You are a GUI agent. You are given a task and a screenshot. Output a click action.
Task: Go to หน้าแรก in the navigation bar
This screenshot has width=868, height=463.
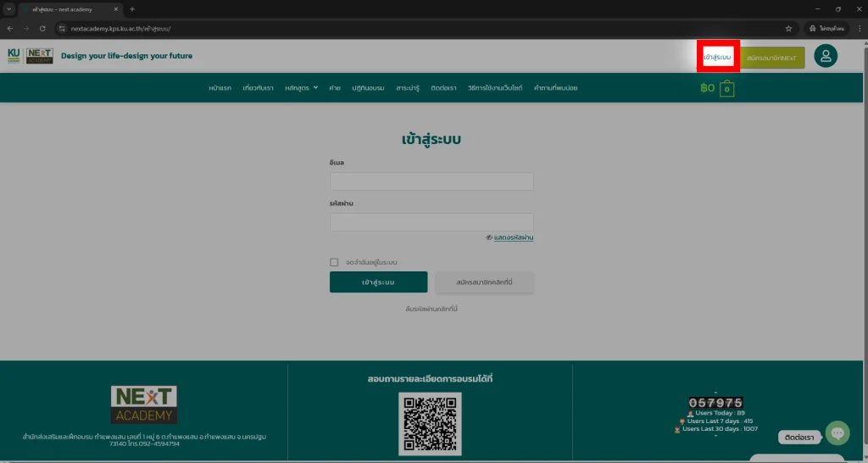tap(220, 87)
